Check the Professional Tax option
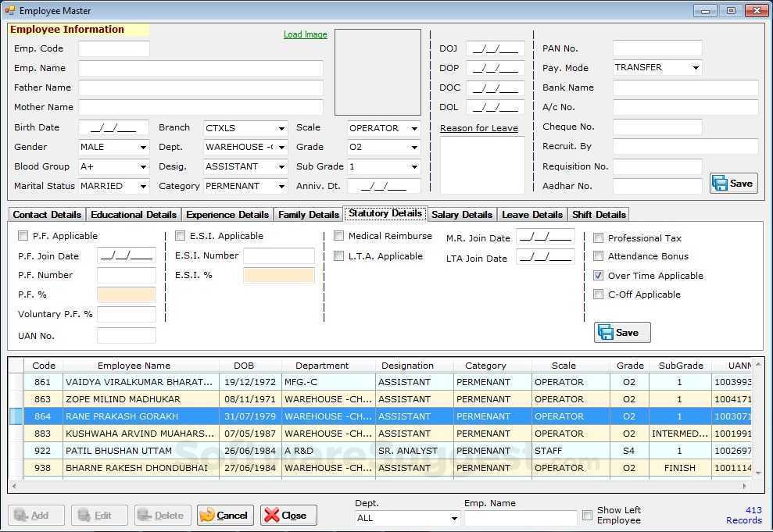The height and width of the screenshot is (532, 773). tap(599, 237)
